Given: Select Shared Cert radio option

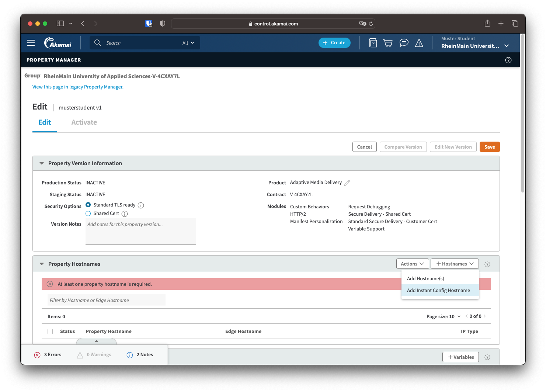Looking at the screenshot, I should tap(88, 214).
